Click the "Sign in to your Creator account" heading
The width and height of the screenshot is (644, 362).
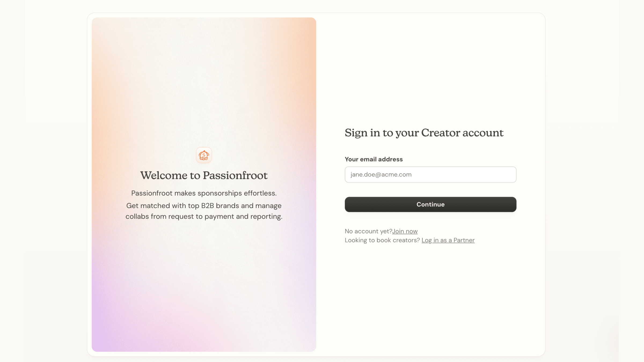point(424,133)
